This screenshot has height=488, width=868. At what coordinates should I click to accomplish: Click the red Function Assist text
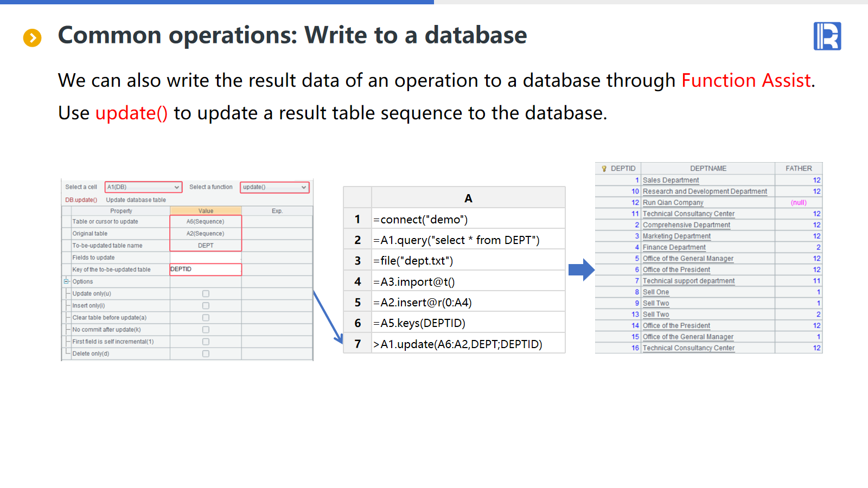[x=746, y=80]
